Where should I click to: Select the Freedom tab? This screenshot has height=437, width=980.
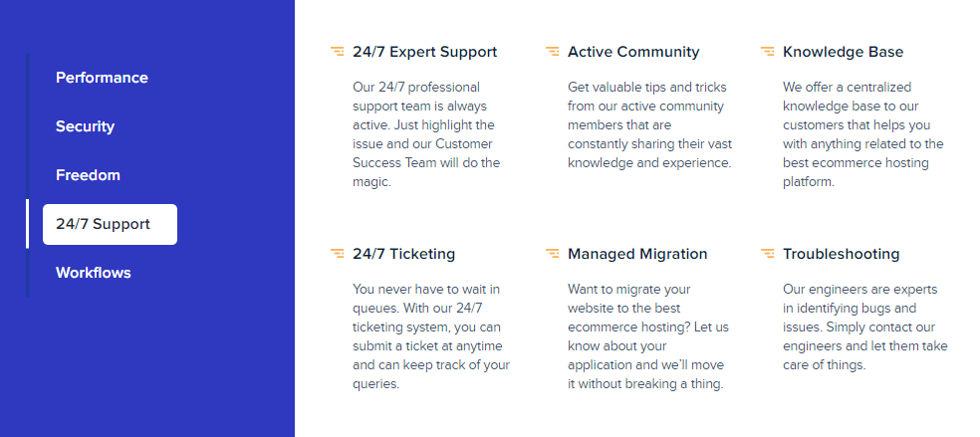point(88,175)
